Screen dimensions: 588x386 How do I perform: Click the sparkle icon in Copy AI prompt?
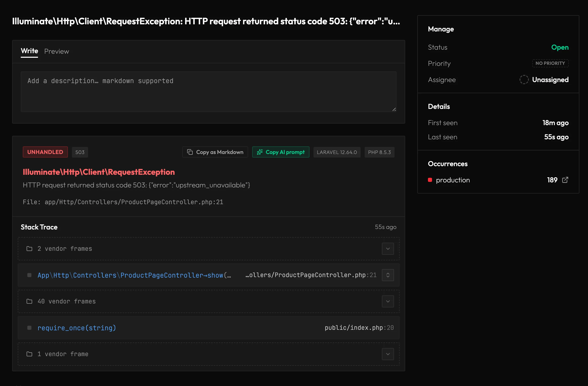click(260, 152)
